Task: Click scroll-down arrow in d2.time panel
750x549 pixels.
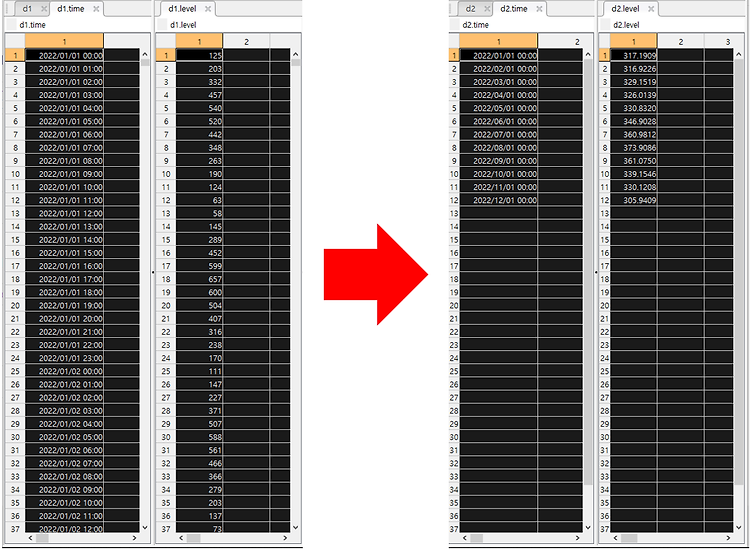Action: (588, 527)
